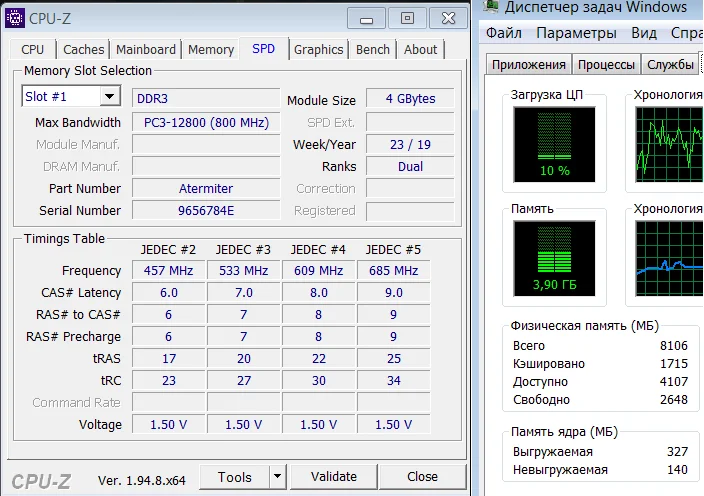
Task: Click the JEDEC #3 frequency 533 MHz
Action: point(243,271)
